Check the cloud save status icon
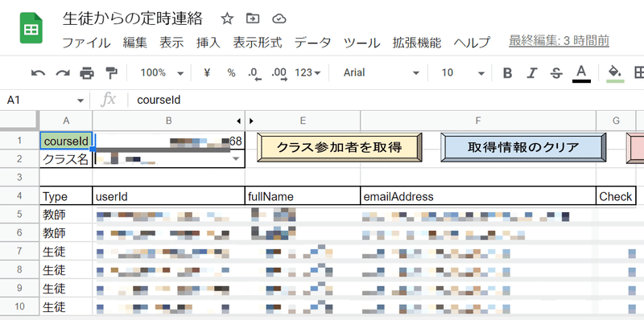Screen dimensions: 644x320 click(279, 18)
